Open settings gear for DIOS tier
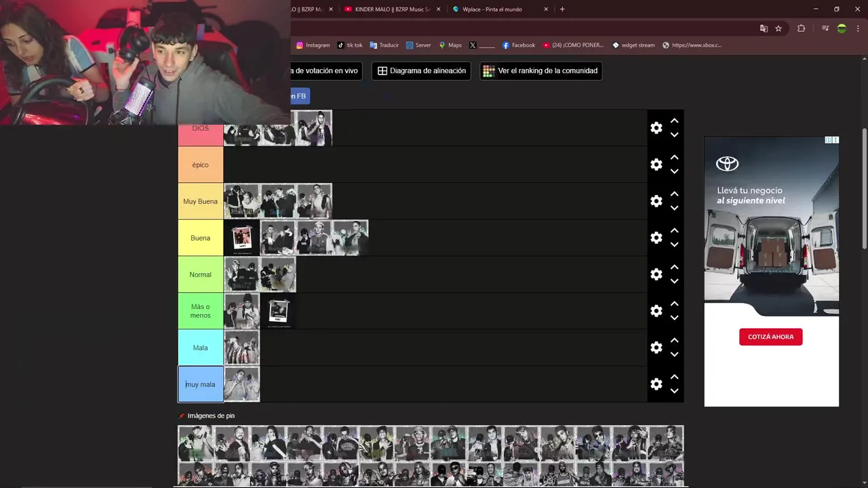868x488 pixels. [x=656, y=128]
